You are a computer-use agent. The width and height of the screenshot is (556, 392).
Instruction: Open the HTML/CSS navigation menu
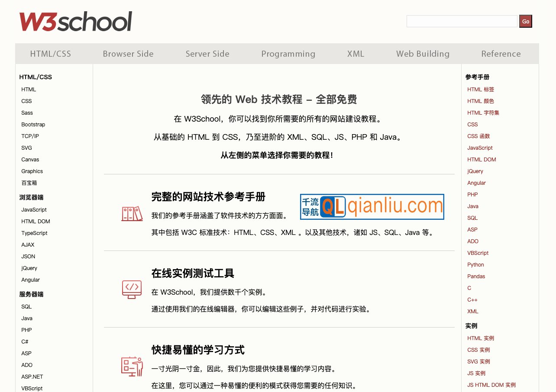pyautogui.click(x=50, y=54)
